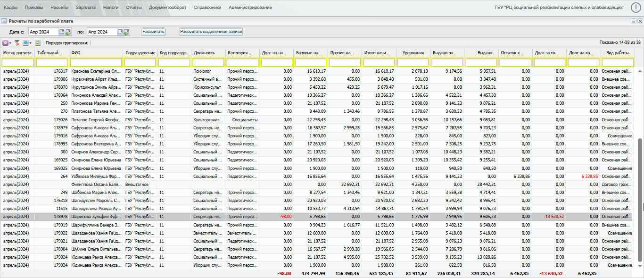Open the 'Зарплата' menu

(x=85, y=8)
